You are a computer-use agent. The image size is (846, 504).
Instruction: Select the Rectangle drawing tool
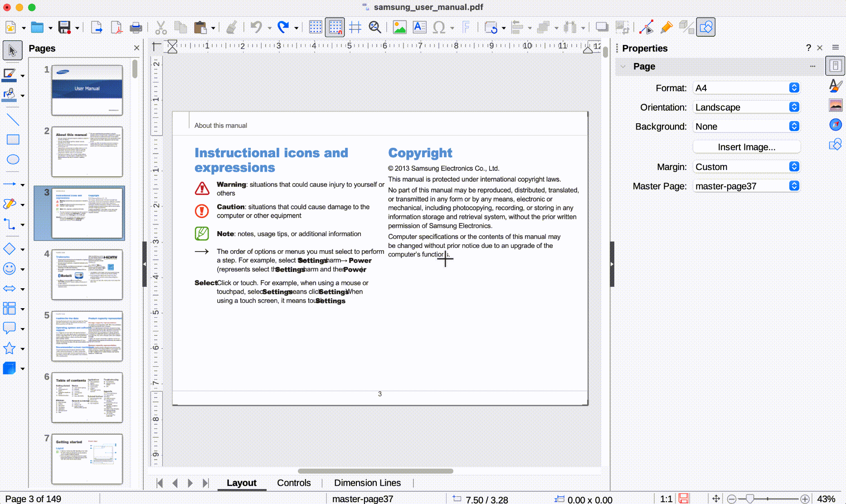click(x=13, y=140)
